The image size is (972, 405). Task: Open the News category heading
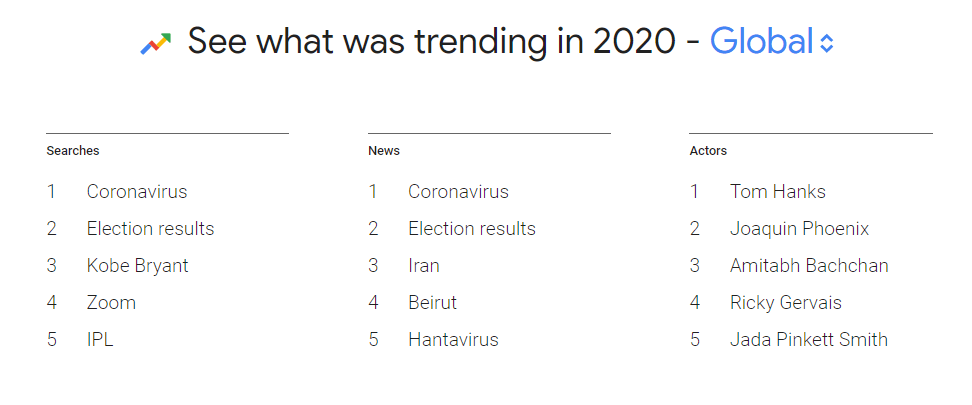click(x=384, y=151)
